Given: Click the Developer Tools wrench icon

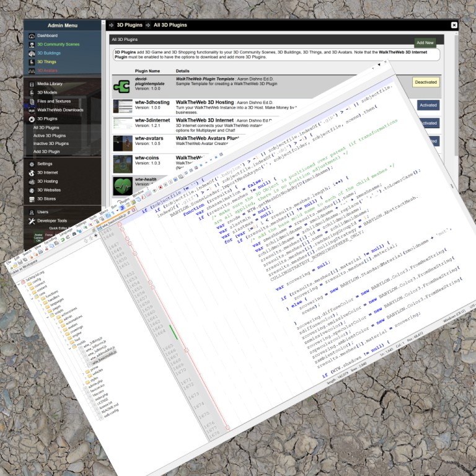Looking at the screenshot, I should point(32,221).
